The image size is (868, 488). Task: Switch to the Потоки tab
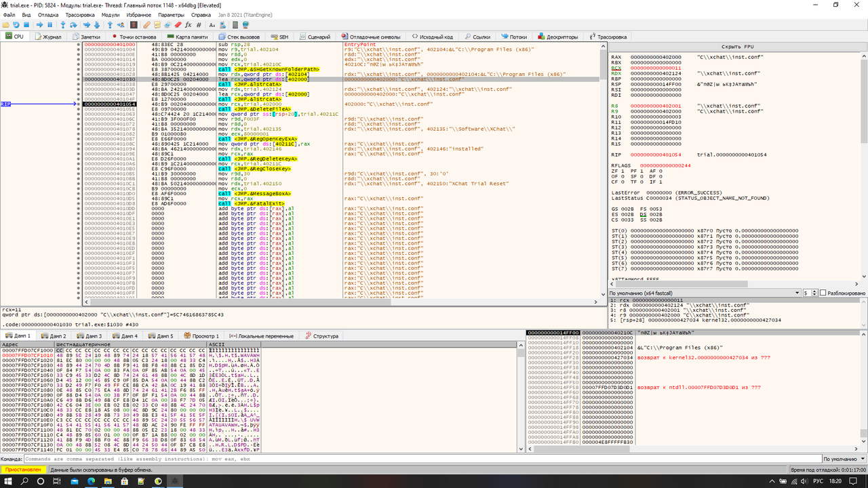pyautogui.click(x=513, y=37)
